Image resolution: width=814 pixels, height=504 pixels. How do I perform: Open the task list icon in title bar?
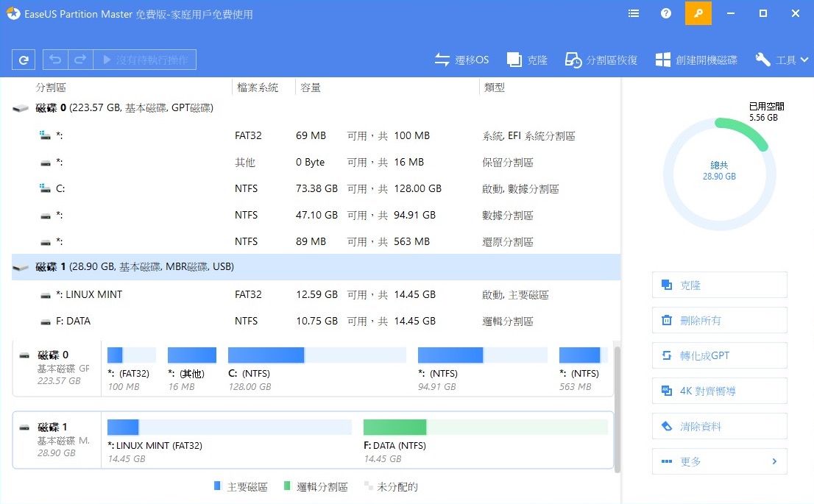634,13
